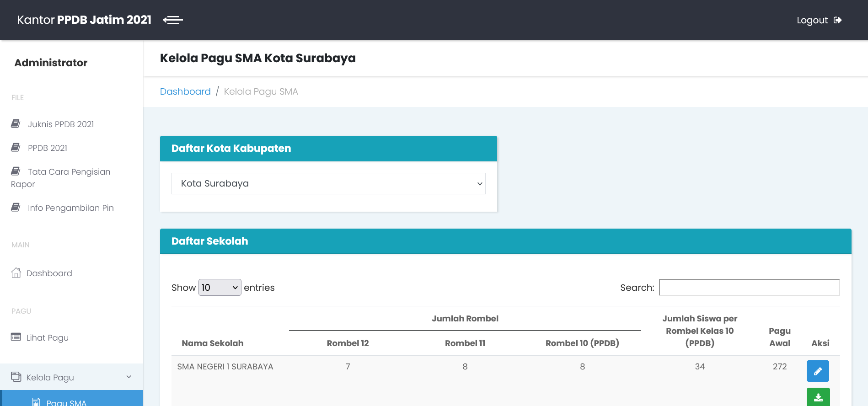This screenshot has width=868, height=406.
Task: Click into the Search input field
Action: [x=749, y=288]
